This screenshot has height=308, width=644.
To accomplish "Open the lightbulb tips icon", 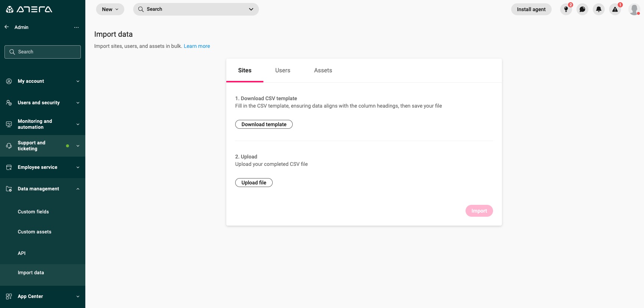I will coord(566,9).
